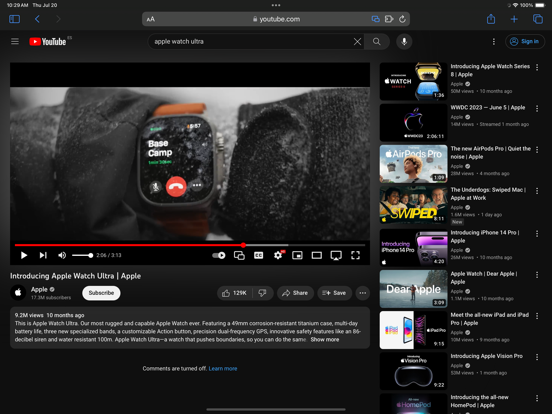Expand description with Show more
This screenshot has height=414, width=552.
pyautogui.click(x=325, y=339)
